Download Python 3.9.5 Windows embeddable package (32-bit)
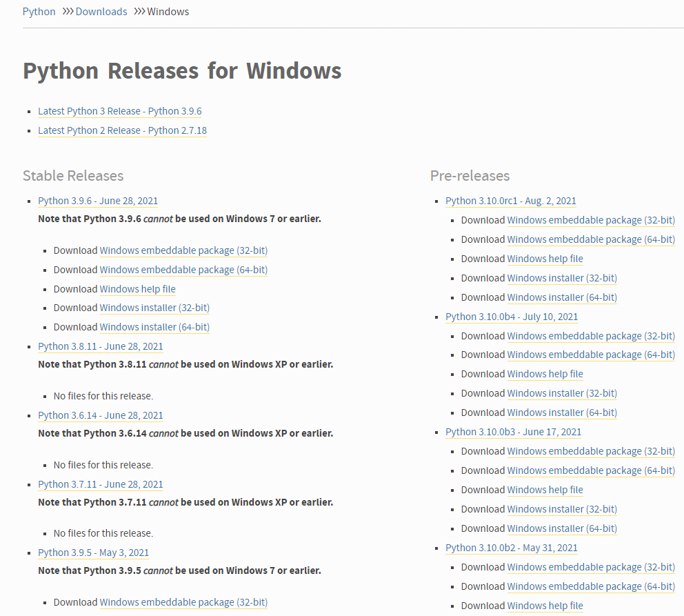Image resolution: width=684 pixels, height=616 pixels. click(183, 602)
